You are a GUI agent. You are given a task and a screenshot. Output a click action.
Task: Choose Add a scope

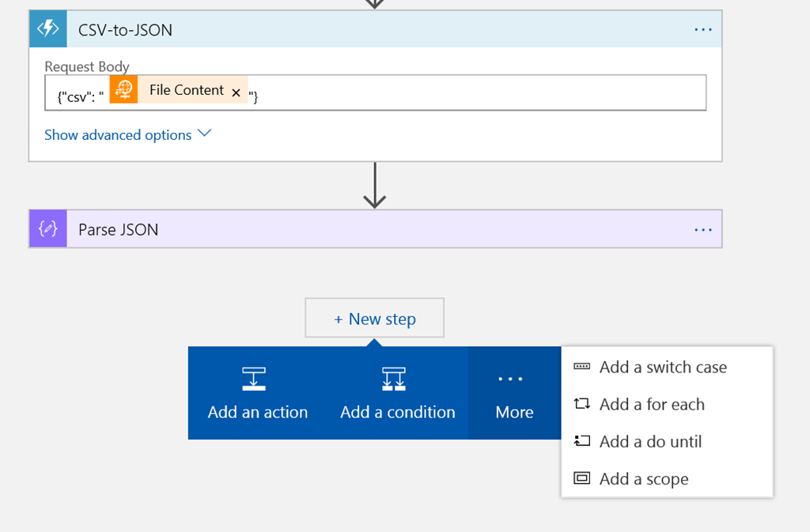[643, 479]
